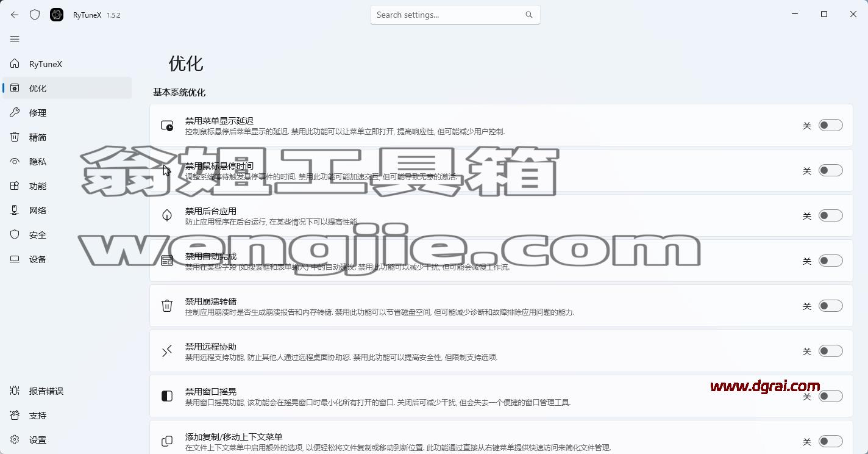Click the 添加复制/移动上下文菜单 title text
The height and width of the screenshot is (454, 868).
(x=234, y=437)
